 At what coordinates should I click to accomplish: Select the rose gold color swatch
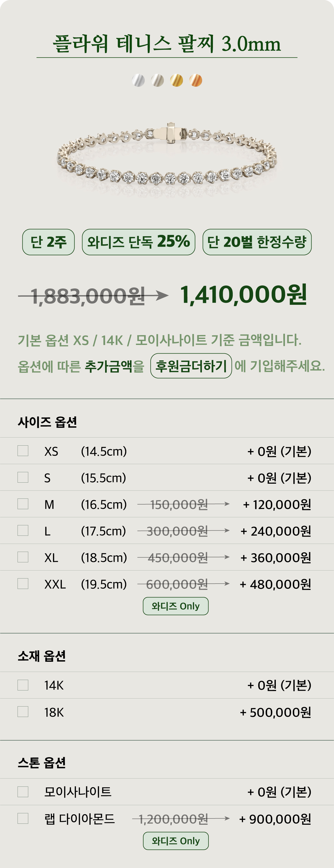(196, 81)
